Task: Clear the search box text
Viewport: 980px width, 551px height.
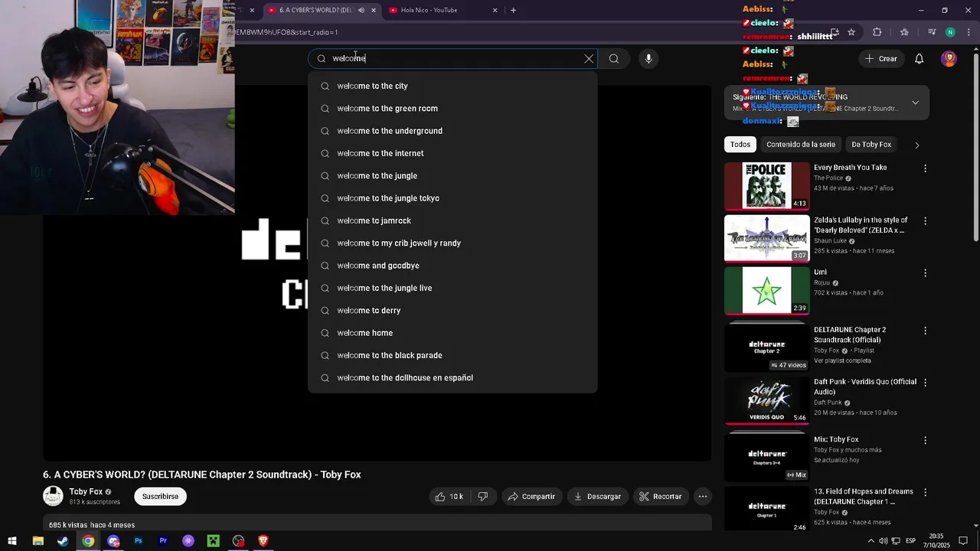Action: coord(589,58)
